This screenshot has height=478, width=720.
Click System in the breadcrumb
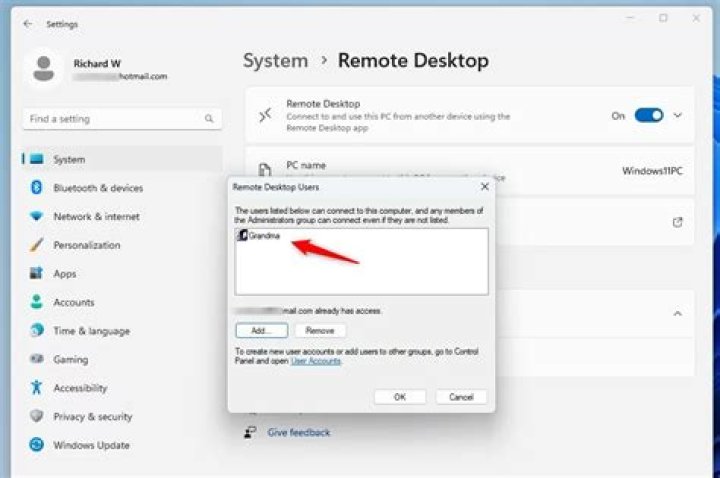276,61
